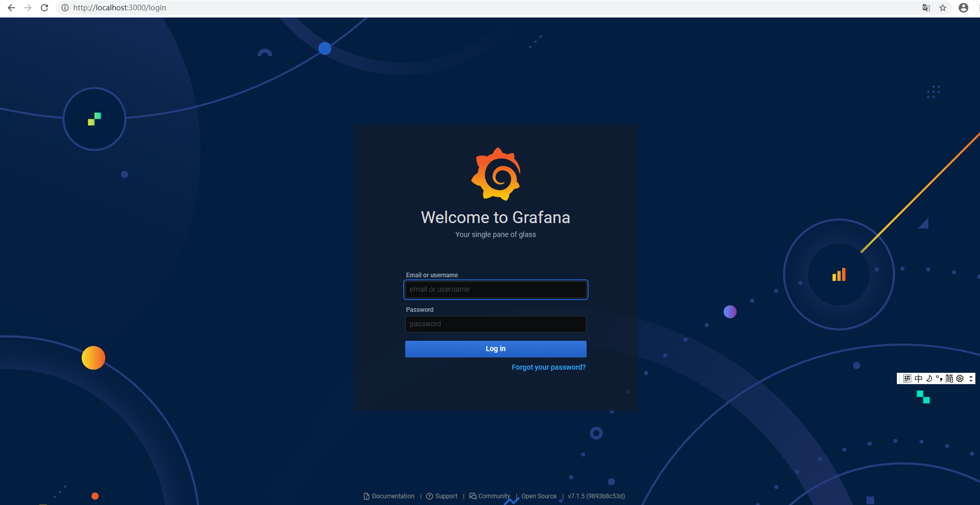Click the 'Your single pane of glass' text
Screen dimensions: 980x505
[496, 234]
